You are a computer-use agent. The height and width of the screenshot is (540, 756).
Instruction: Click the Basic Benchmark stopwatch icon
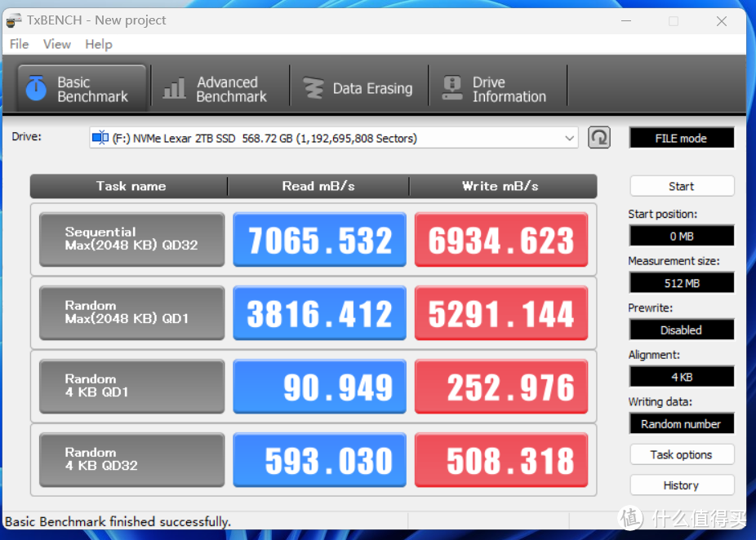[36, 88]
